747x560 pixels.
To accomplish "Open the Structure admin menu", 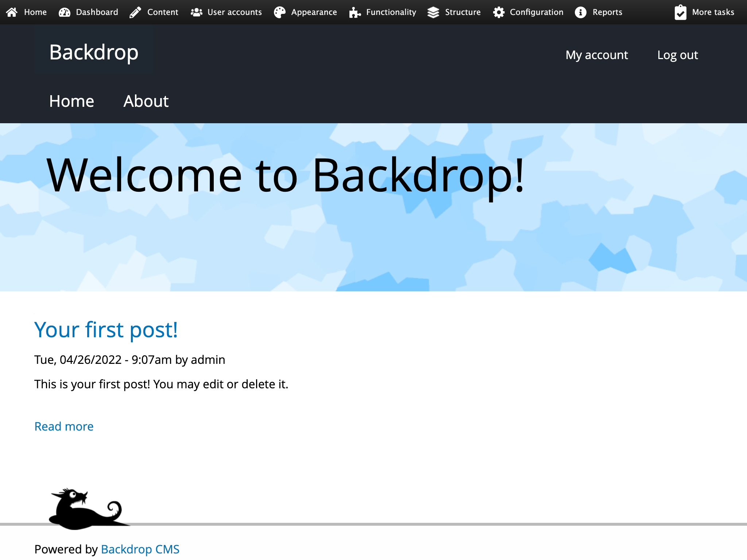I will point(462,12).
